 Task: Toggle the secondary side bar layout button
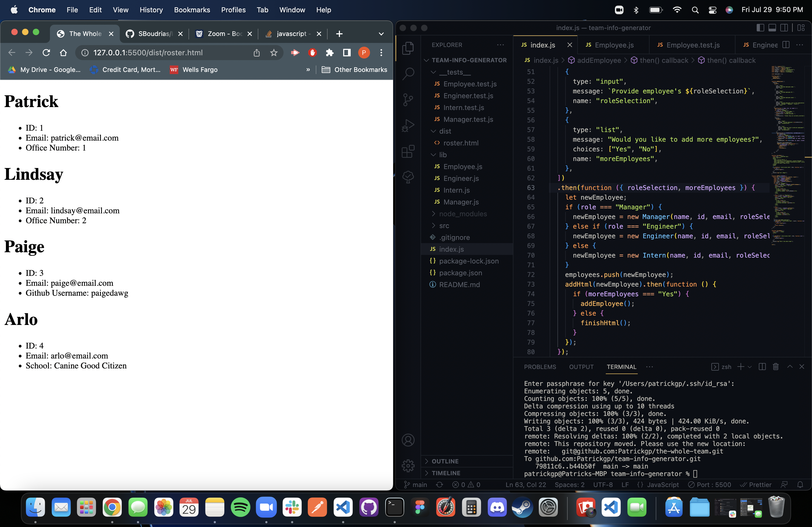(x=784, y=28)
